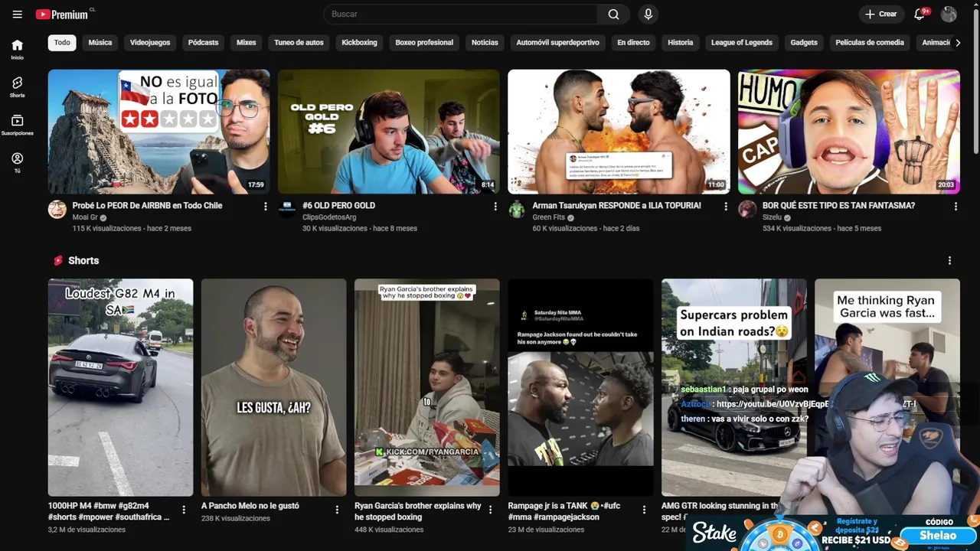
Task: Open the notifications bell
Action: pyautogui.click(x=920, y=15)
